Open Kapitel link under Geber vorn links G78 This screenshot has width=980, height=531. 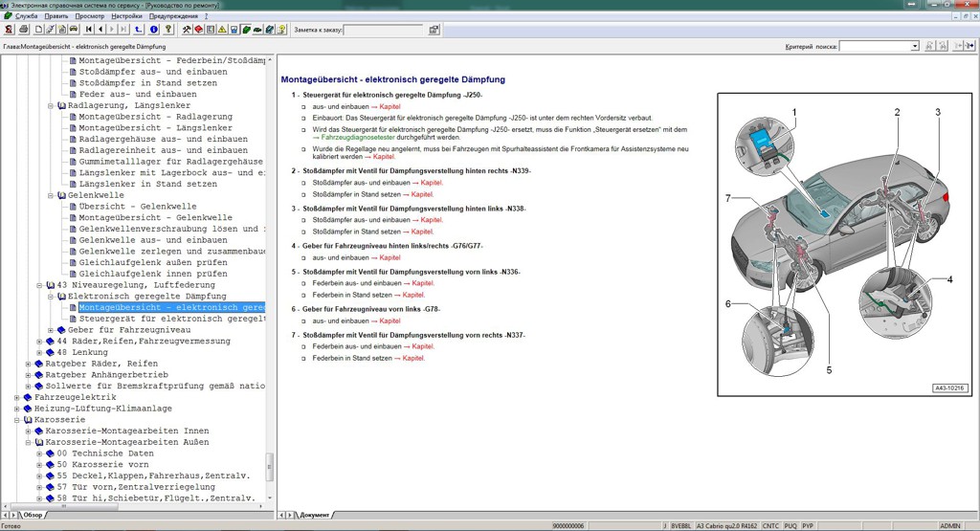point(386,321)
